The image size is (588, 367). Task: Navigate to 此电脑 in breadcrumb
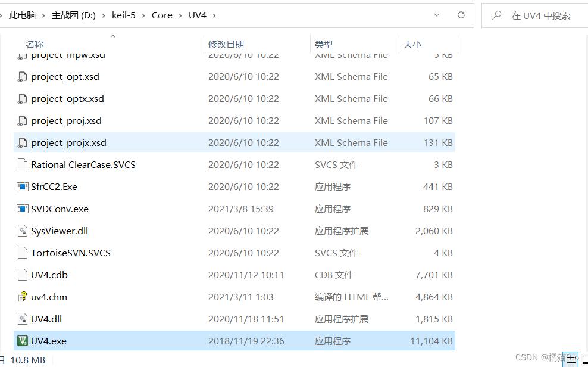23,15
